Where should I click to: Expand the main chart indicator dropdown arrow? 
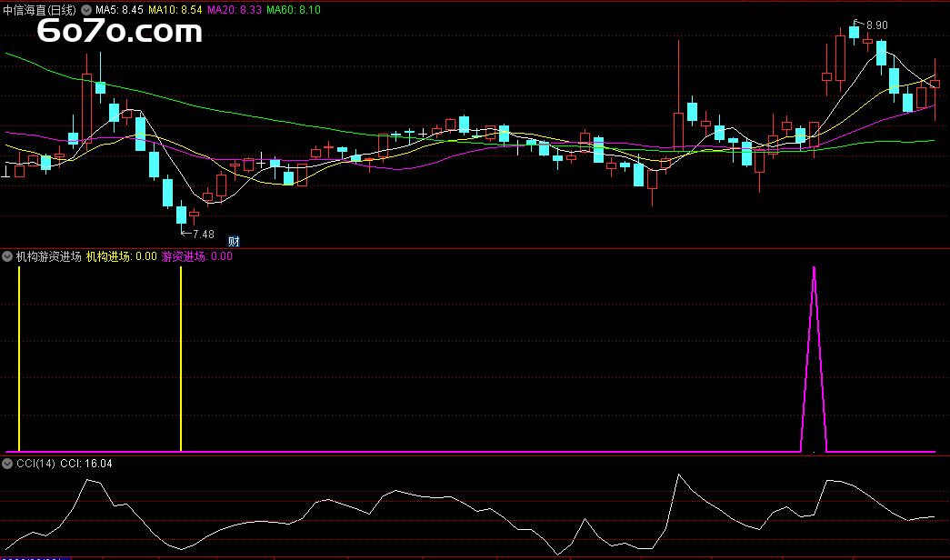[x=86, y=10]
